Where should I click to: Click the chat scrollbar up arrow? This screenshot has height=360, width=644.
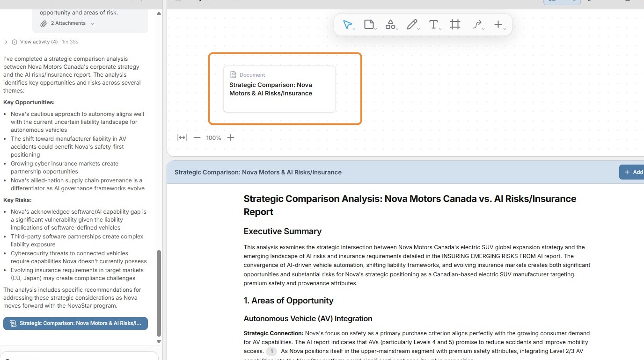point(159,13)
